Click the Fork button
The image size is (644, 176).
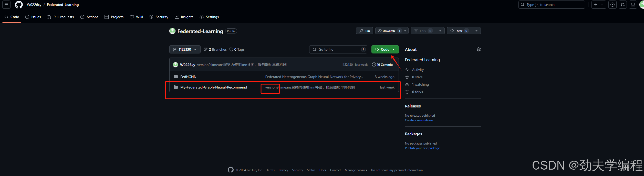click(423, 31)
